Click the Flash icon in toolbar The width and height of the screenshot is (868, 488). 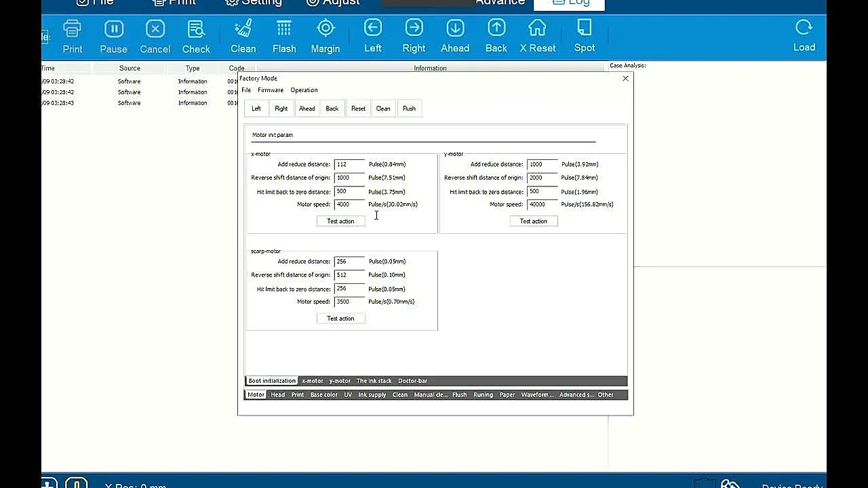coord(284,28)
